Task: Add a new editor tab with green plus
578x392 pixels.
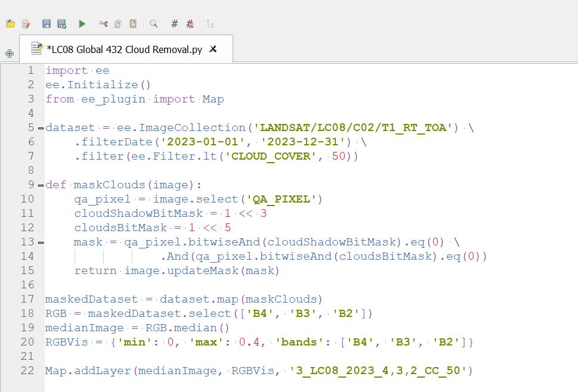Action: pyautogui.click(x=10, y=54)
